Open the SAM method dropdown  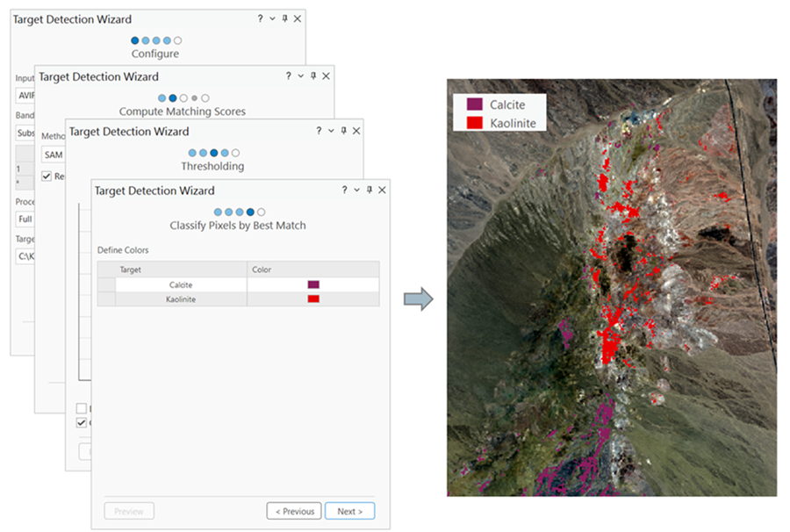[x=54, y=155]
